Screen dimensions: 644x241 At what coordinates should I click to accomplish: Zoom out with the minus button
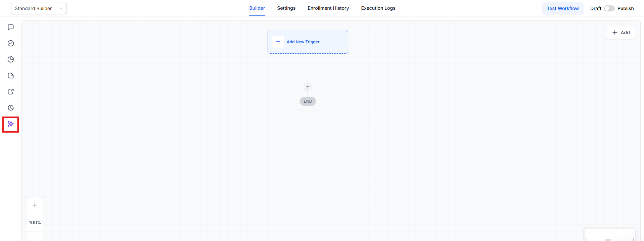pos(35,238)
